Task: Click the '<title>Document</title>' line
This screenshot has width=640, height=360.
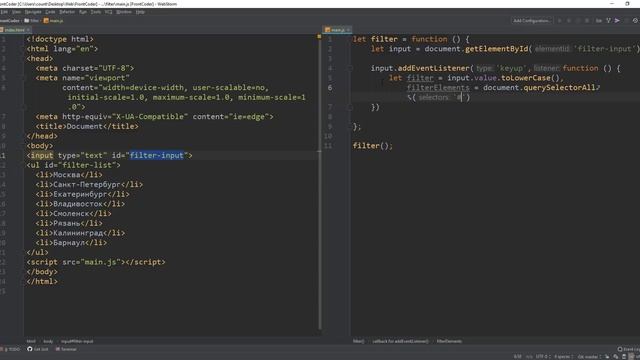Action: tap(87, 127)
